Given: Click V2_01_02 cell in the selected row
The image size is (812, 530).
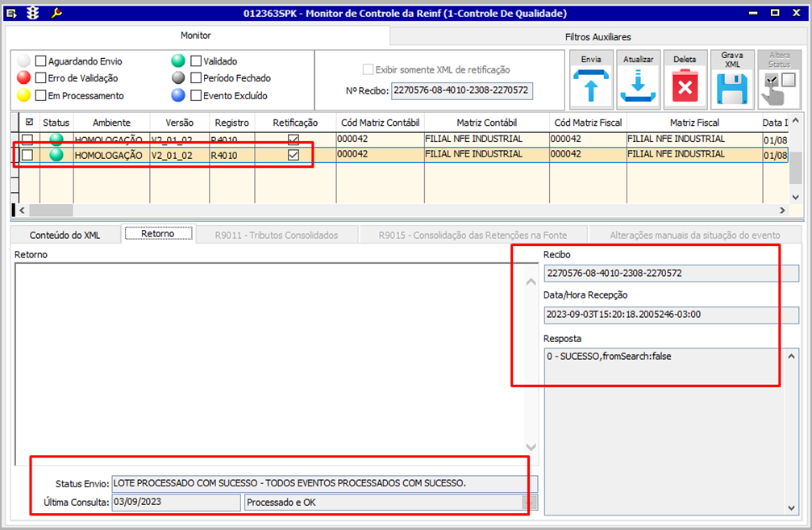Looking at the screenshot, I should tap(180, 155).
